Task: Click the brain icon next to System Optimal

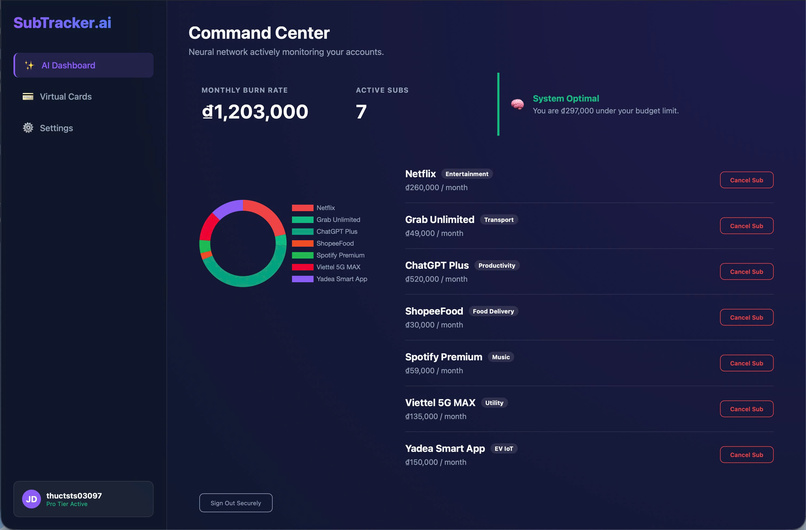Action: click(518, 104)
